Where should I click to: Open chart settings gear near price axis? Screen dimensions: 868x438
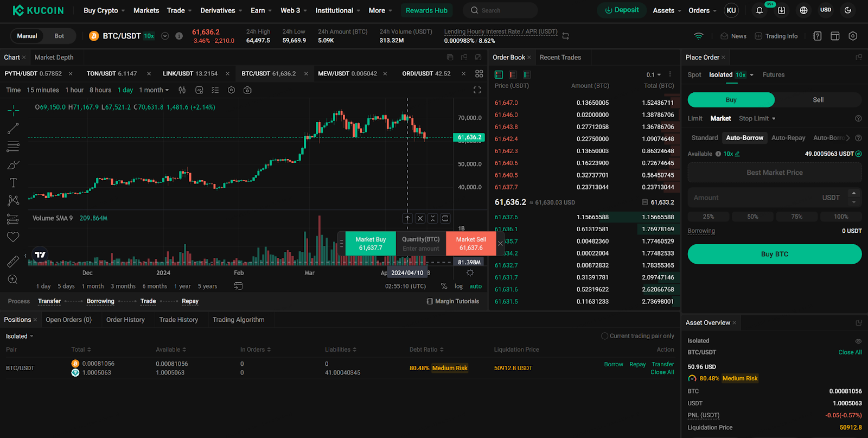pos(470,273)
